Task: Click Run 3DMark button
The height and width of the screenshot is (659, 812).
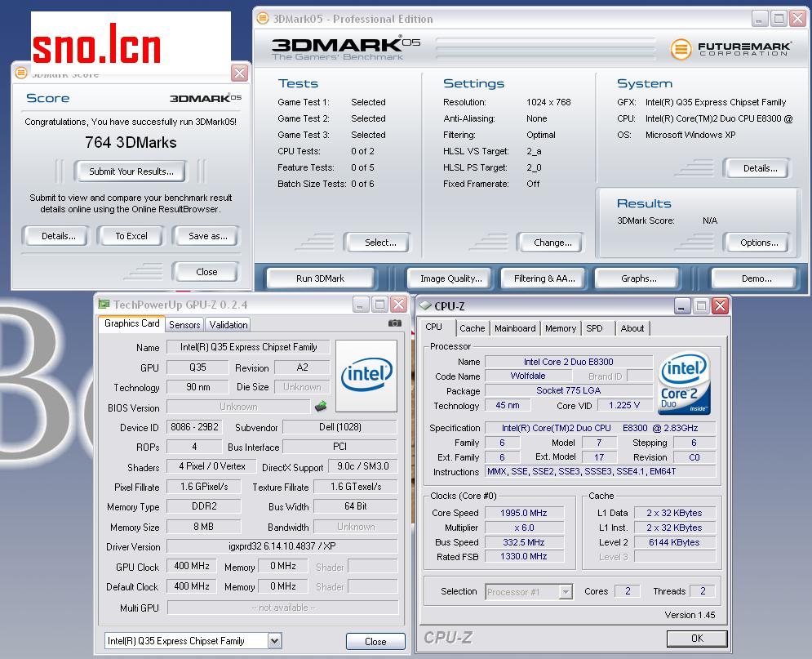Action: point(320,278)
